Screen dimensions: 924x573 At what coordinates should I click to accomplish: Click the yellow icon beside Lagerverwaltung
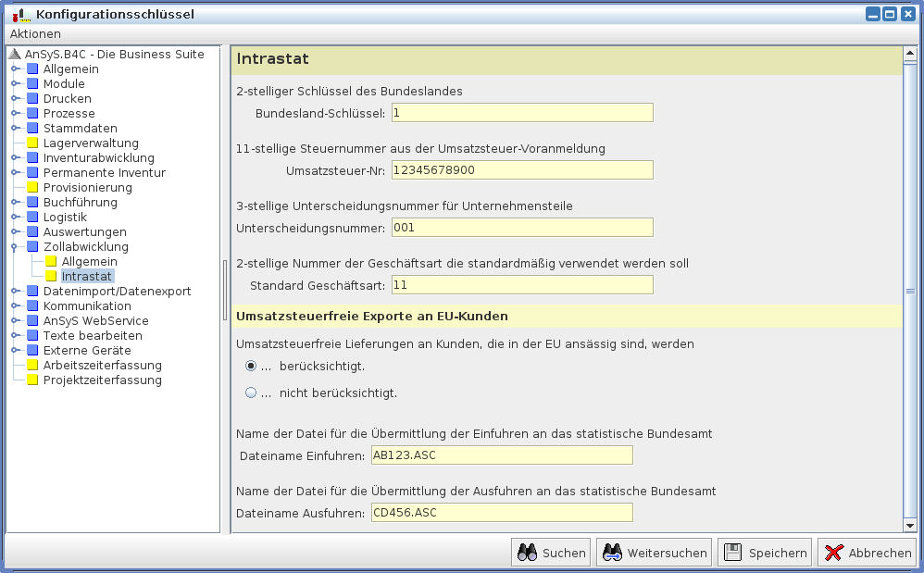point(32,143)
